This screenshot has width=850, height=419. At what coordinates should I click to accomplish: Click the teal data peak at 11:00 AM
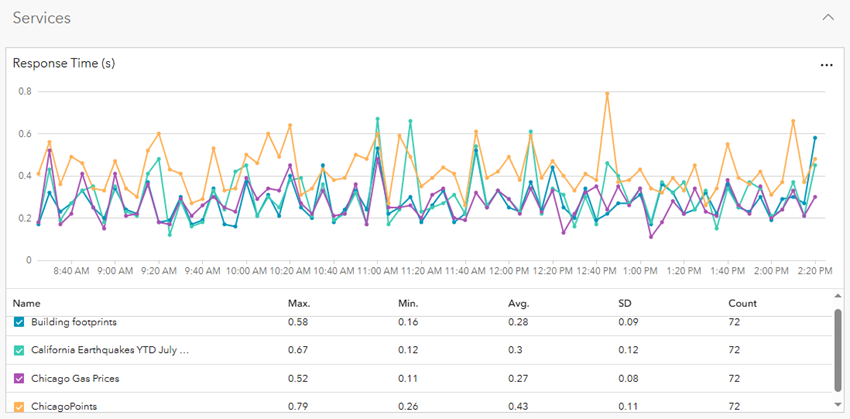click(x=377, y=119)
